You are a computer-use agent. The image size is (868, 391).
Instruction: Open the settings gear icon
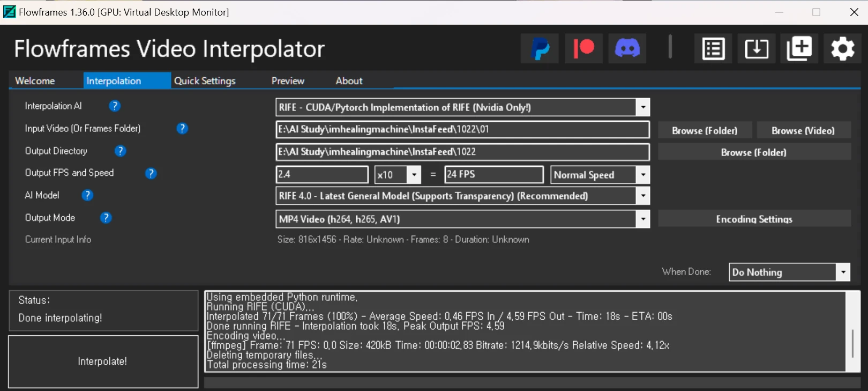[x=843, y=49]
